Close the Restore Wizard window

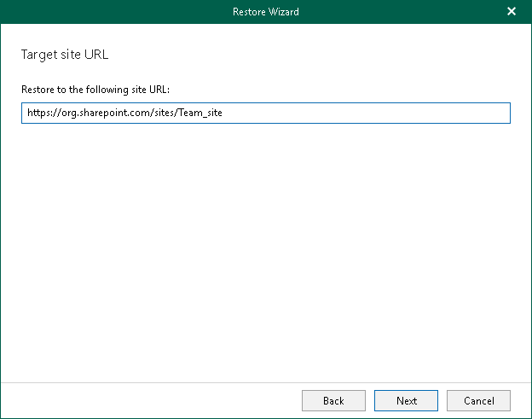tap(512, 12)
